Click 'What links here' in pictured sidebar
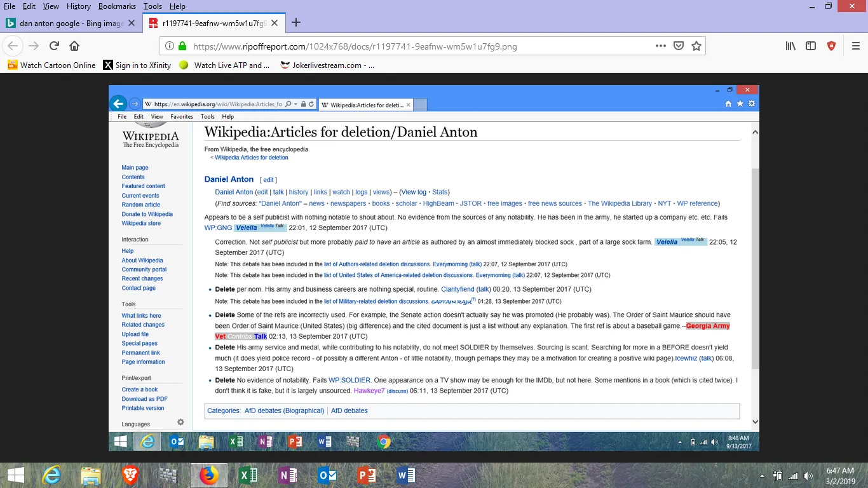868x488 pixels. click(142, 315)
